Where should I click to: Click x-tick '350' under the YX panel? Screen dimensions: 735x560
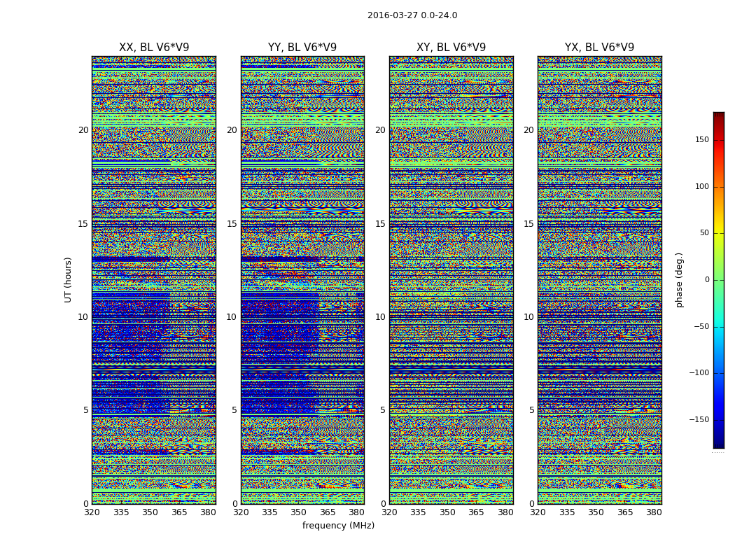pyautogui.click(x=596, y=512)
